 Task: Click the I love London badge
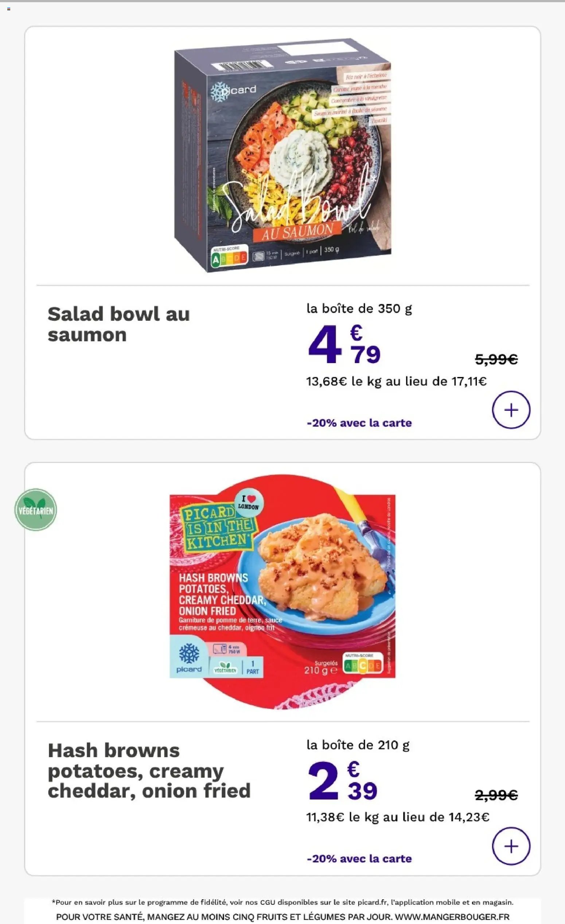tap(249, 503)
